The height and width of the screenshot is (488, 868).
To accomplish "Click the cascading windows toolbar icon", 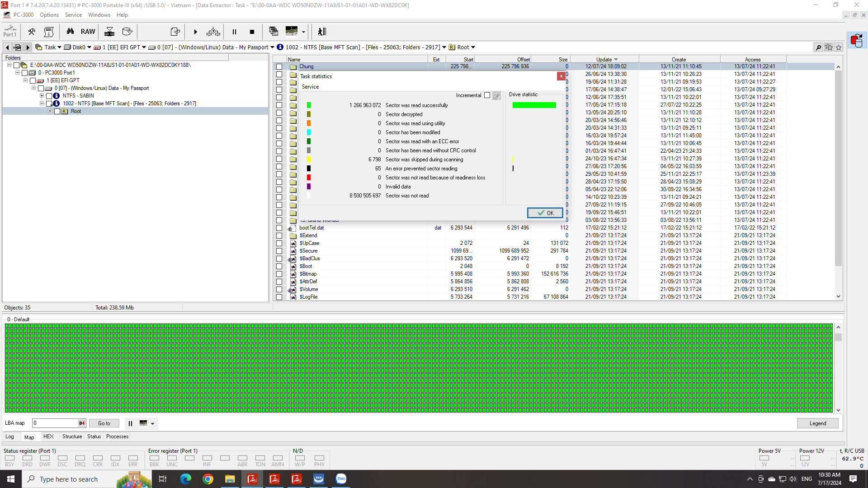I will pos(274,31).
